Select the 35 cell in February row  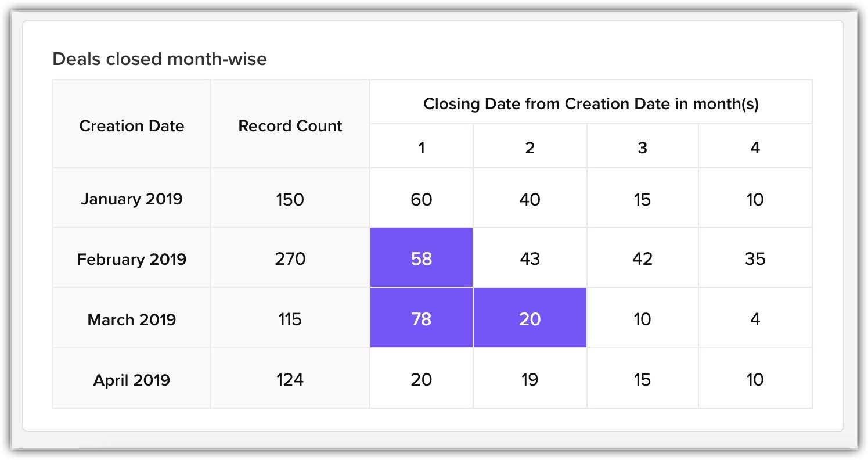pyautogui.click(x=755, y=258)
